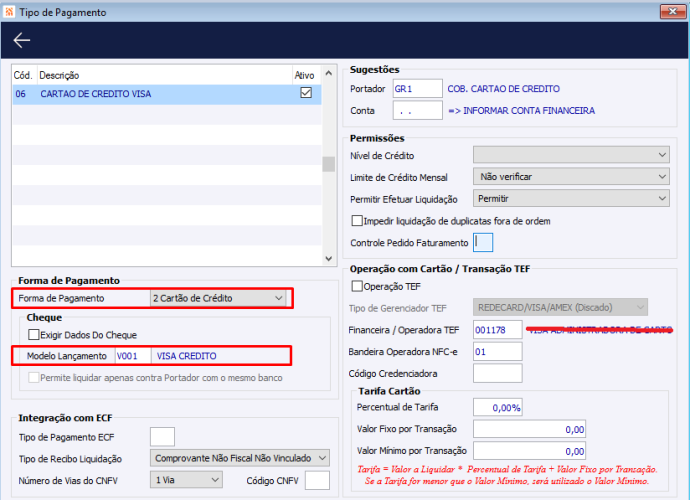The image size is (690, 500).
Task: Click the Tipo de Pagamento window app icon
Action: [9, 11]
